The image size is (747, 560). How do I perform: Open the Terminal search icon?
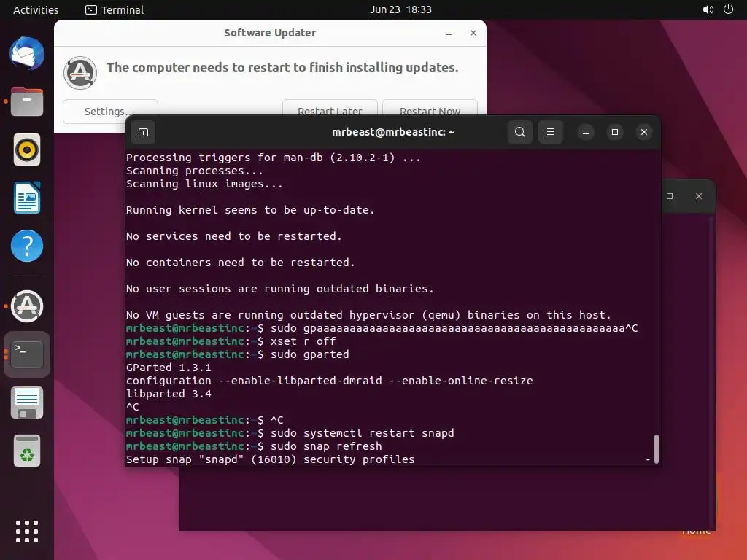click(x=519, y=132)
